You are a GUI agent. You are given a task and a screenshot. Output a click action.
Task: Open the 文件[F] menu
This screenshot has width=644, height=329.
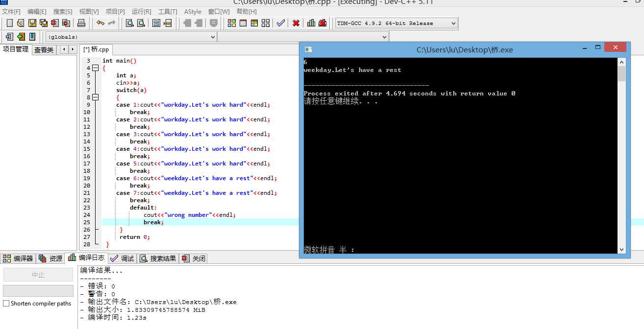click(x=11, y=11)
